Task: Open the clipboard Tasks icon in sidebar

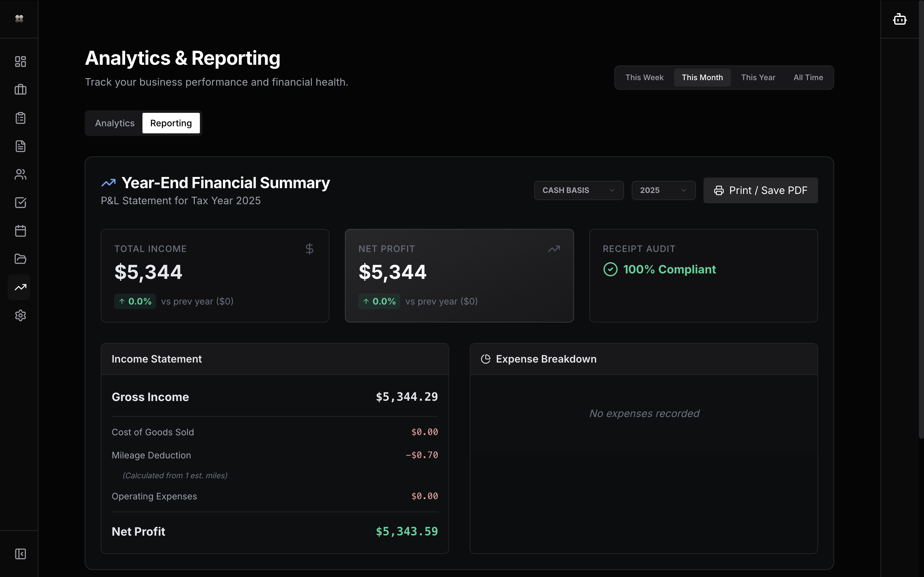Action: (20, 118)
